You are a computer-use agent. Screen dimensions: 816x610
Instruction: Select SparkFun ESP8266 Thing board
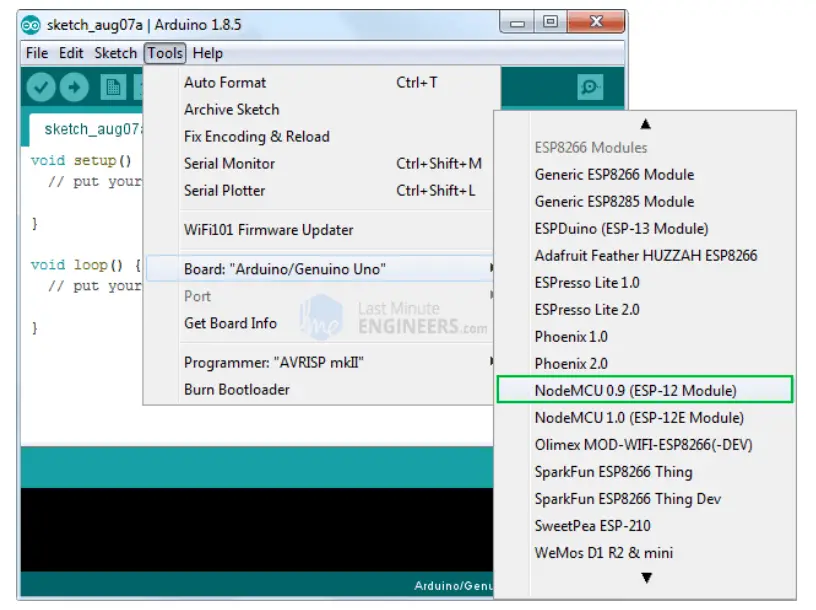(x=645, y=472)
